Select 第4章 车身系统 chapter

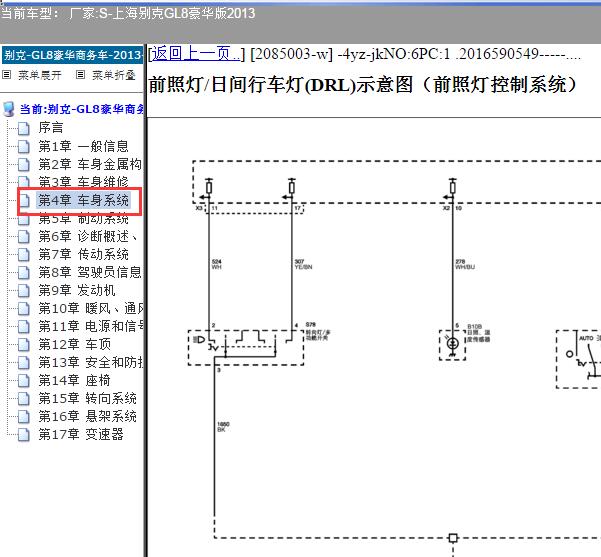pos(84,200)
